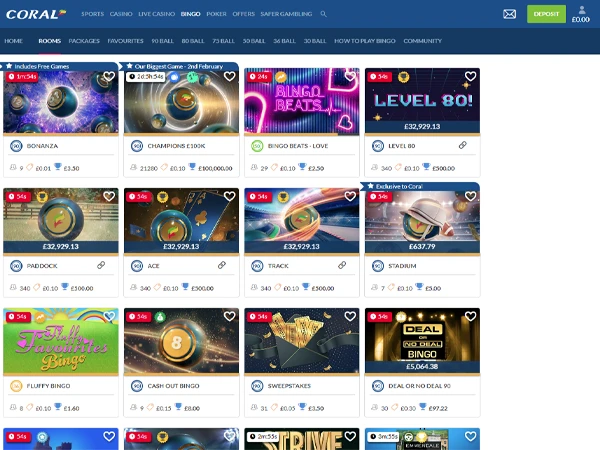This screenshot has width=600, height=450.
Task: Click the green Deposit button
Action: [x=546, y=14]
